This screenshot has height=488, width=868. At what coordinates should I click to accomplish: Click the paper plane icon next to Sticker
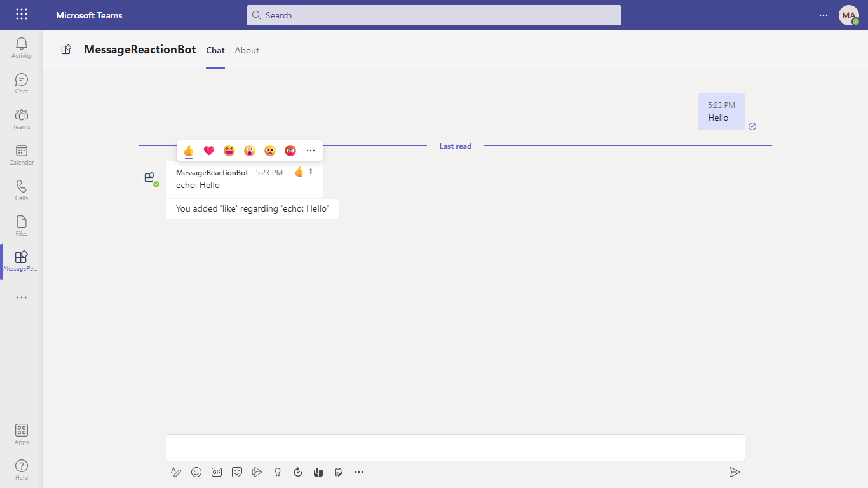[257, 472]
